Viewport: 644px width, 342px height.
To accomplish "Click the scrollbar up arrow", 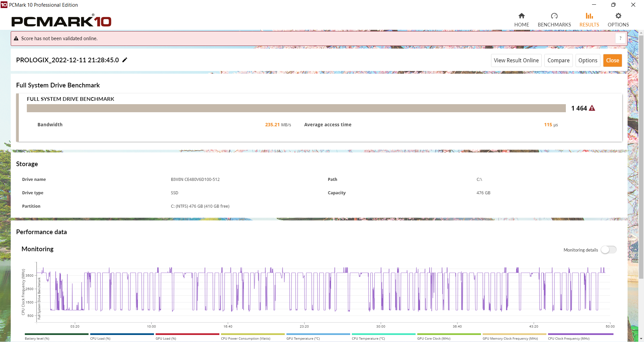I will coord(641,33).
